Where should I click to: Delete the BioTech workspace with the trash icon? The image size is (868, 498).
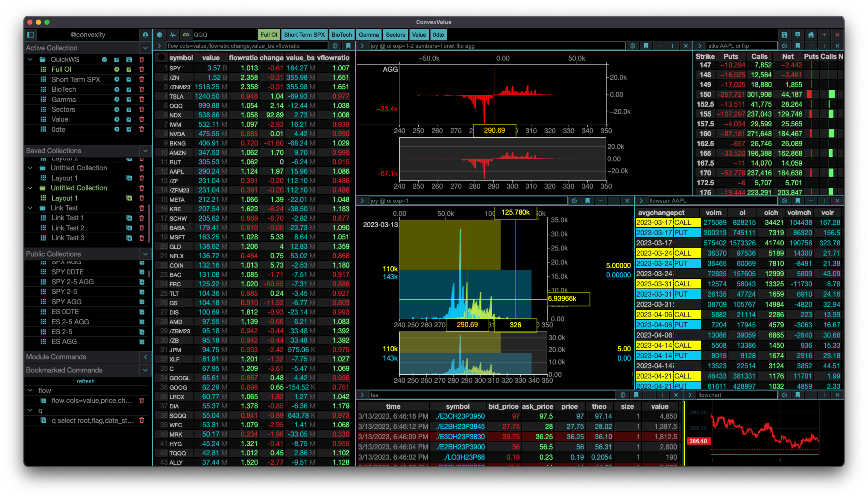pyautogui.click(x=141, y=89)
